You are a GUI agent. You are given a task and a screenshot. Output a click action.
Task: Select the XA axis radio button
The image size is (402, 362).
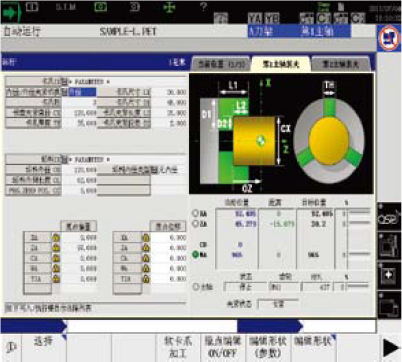click(195, 213)
